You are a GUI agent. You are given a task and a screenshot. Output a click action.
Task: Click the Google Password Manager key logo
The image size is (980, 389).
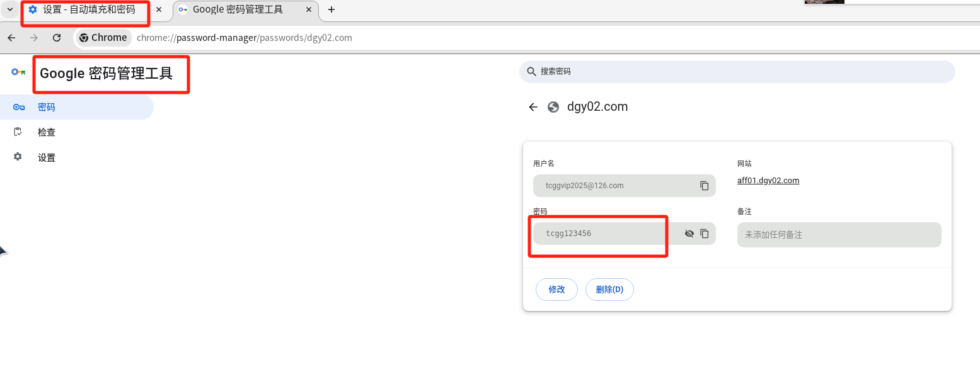18,72
